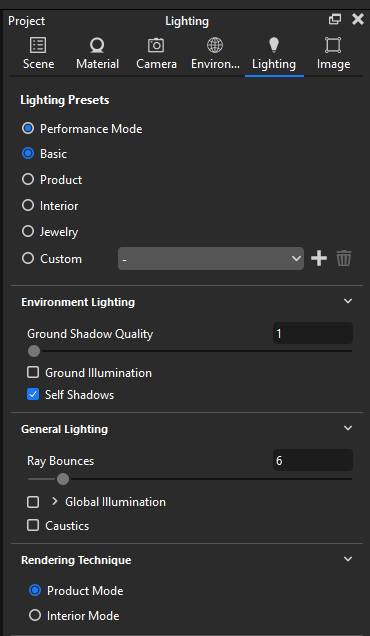
Task: Switch to the Camera tab icon
Action: coord(156,45)
